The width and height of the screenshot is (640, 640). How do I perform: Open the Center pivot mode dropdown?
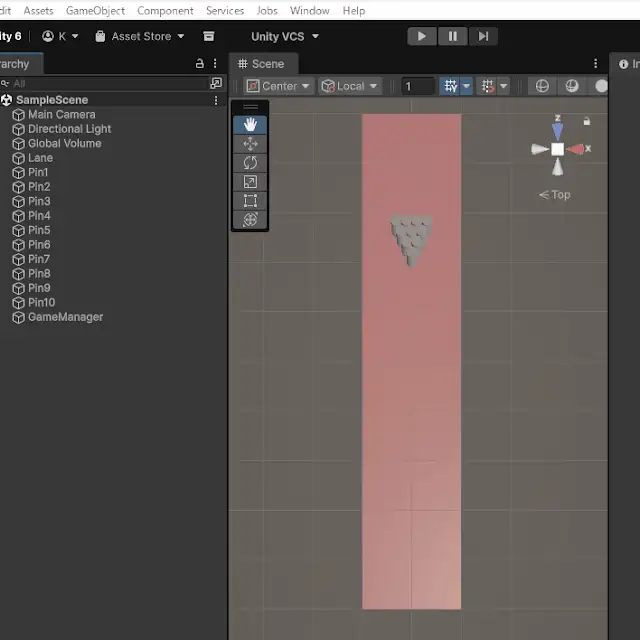(279, 86)
